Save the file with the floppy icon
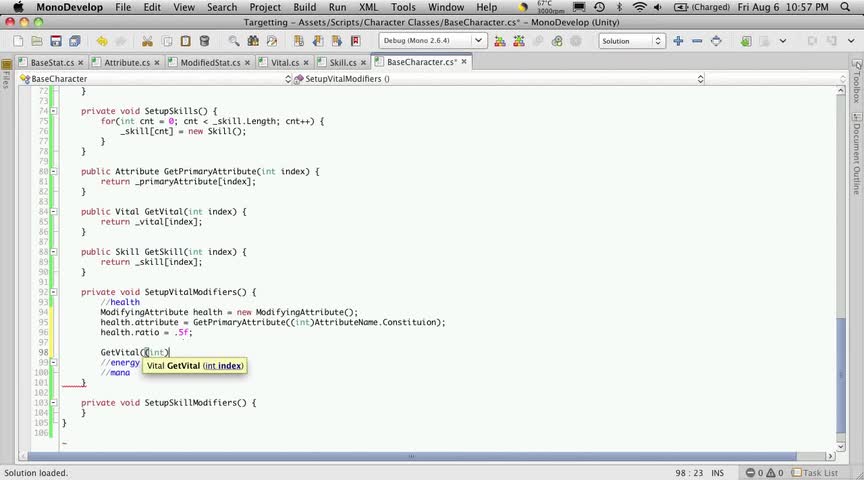The image size is (864, 480). (x=56, y=41)
